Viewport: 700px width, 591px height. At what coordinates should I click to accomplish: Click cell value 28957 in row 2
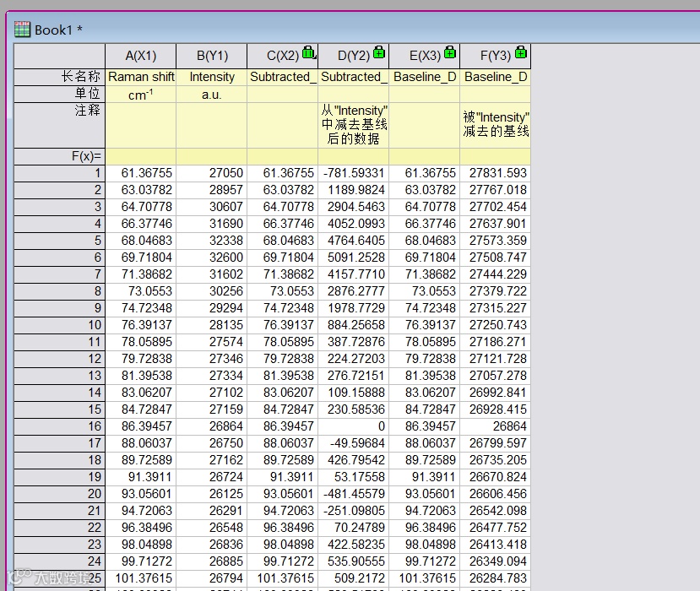pyautogui.click(x=212, y=190)
